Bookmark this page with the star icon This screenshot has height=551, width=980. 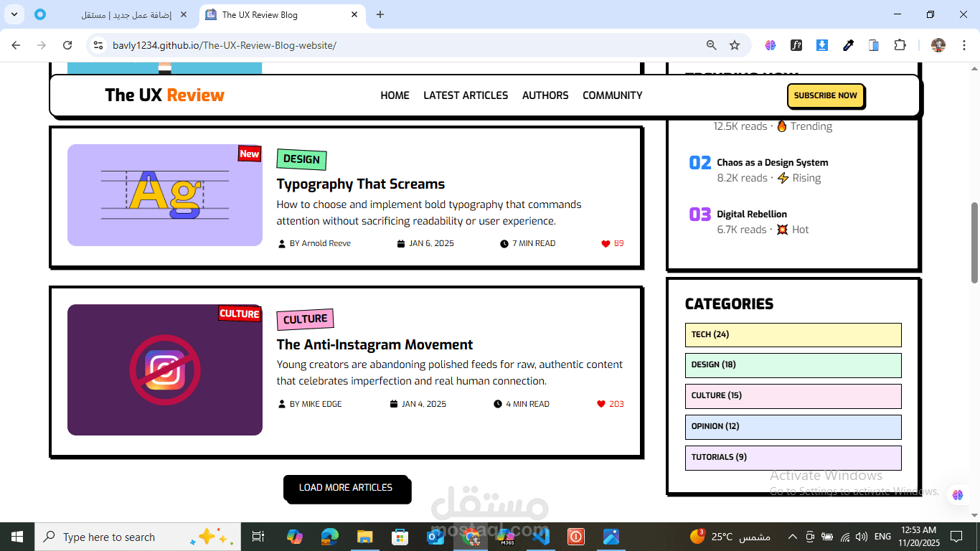coord(735,45)
